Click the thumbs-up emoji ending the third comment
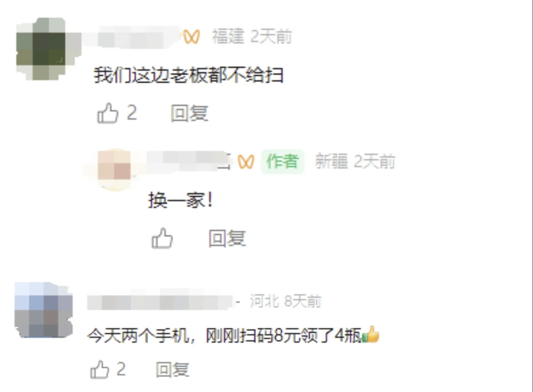Viewport: 533px width, 392px height. (x=371, y=334)
